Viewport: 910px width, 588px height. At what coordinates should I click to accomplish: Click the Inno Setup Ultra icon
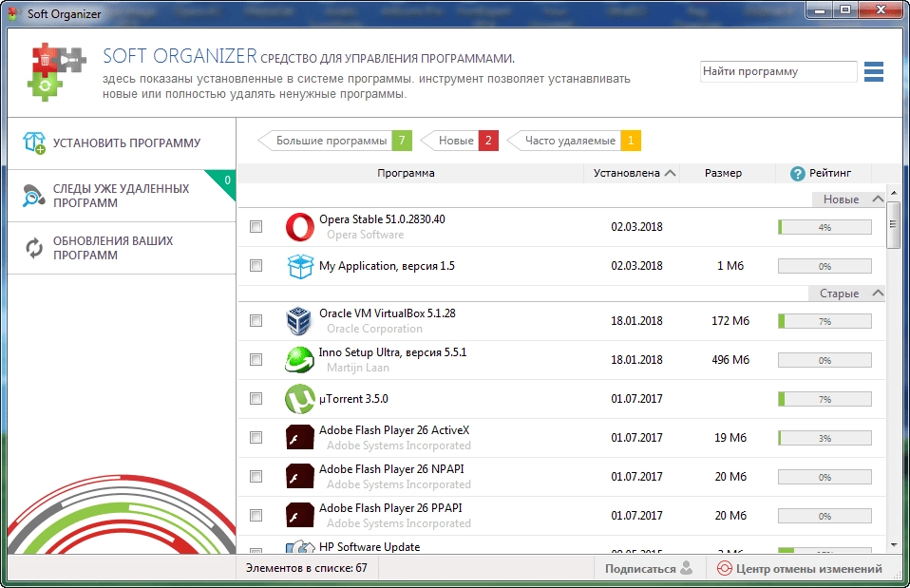tap(299, 360)
